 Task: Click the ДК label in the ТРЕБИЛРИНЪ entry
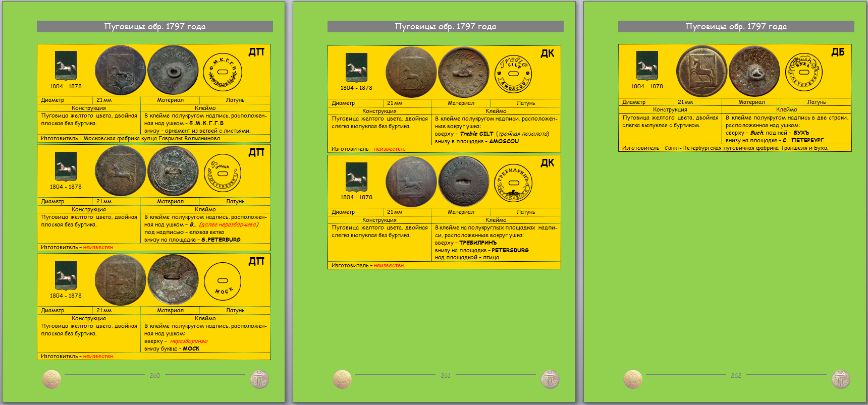coord(547,163)
